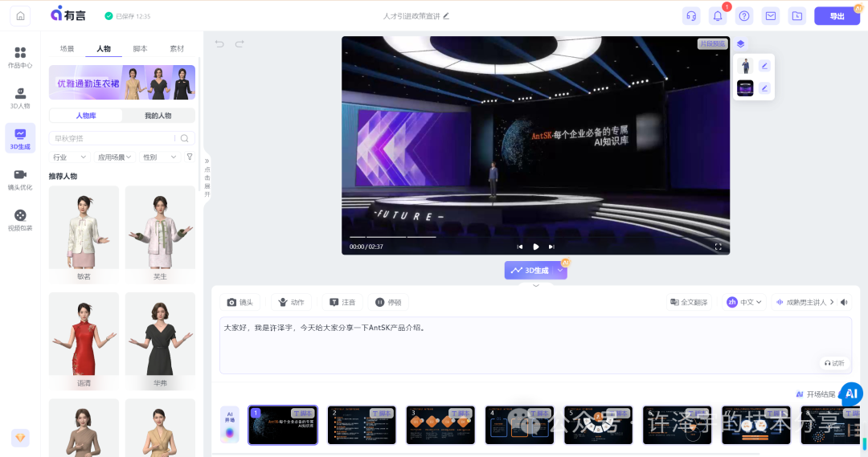Click the floating AI assistant button
This screenshot has height=457, width=868.
[851, 394]
